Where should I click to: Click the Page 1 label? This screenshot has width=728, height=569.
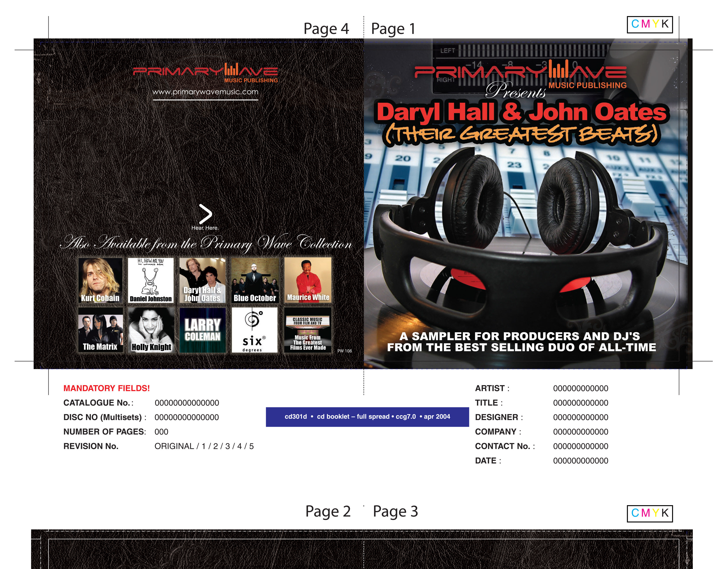tap(393, 29)
